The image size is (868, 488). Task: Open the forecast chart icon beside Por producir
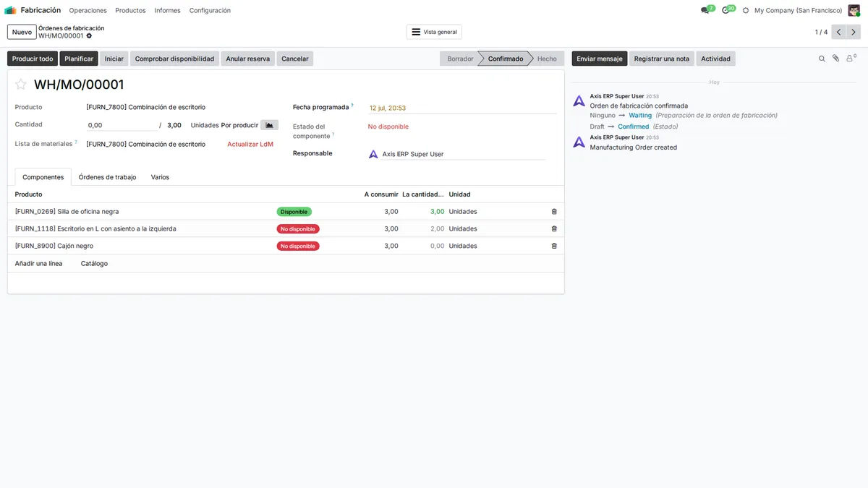point(270,125)
